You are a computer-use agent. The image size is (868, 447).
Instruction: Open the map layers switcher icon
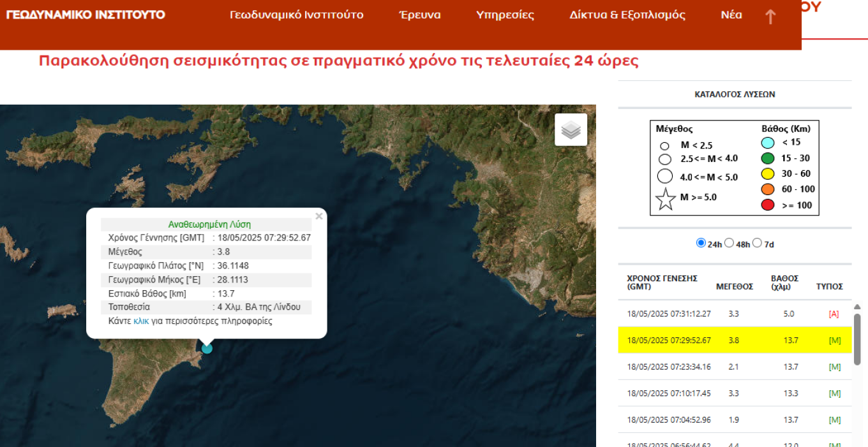point(571,129)
